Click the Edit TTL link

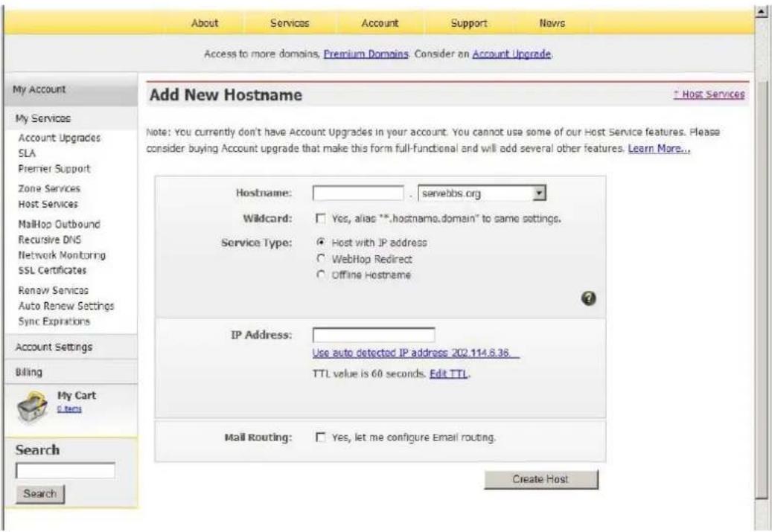pyautogui.click(x=448, y=374)
